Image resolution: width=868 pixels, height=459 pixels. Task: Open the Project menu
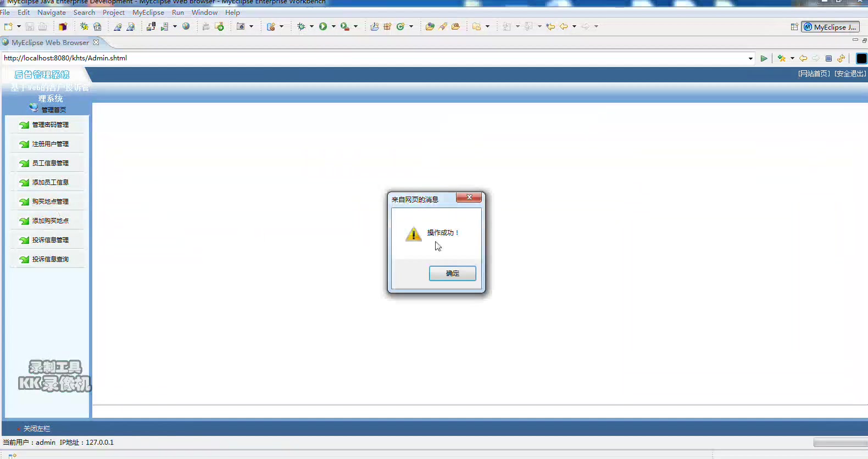tap(114, 12)
